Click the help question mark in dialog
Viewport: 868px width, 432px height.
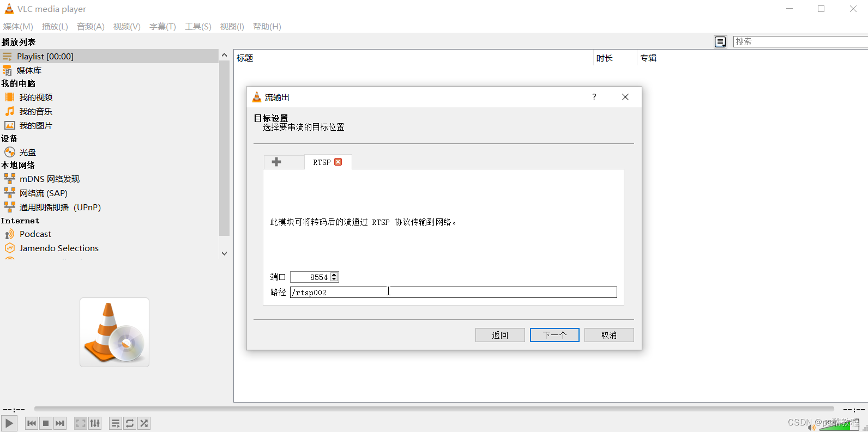[594, 97]
